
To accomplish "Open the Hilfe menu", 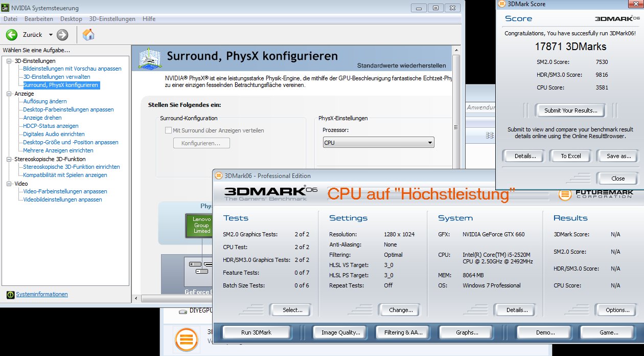I will pos(149,19).
